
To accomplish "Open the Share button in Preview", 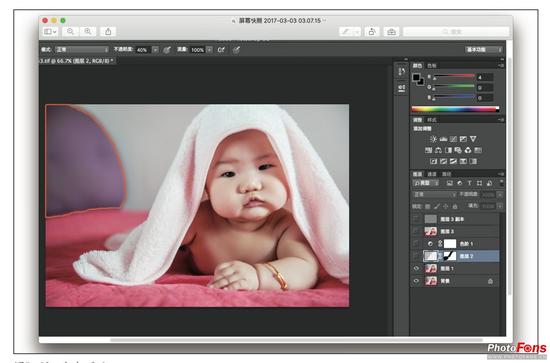I will point(108,32).
